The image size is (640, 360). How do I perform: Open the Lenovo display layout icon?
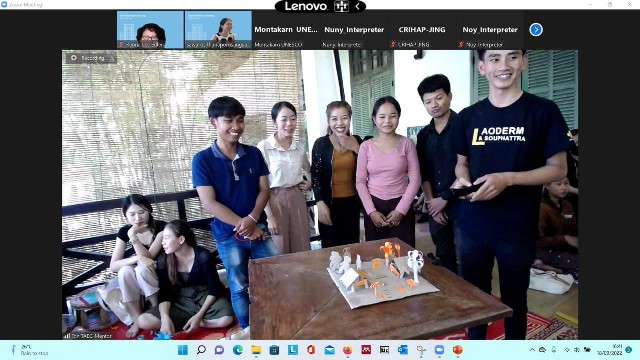point(341,6)
